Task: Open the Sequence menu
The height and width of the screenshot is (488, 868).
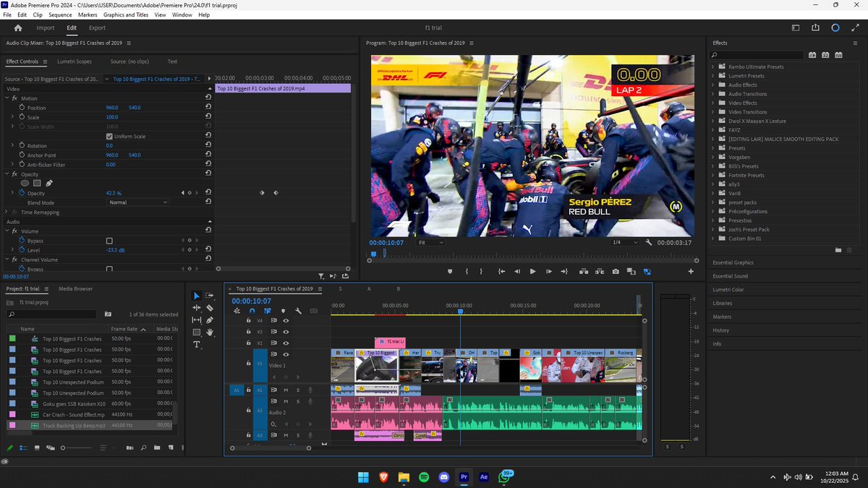Action: 60,14
